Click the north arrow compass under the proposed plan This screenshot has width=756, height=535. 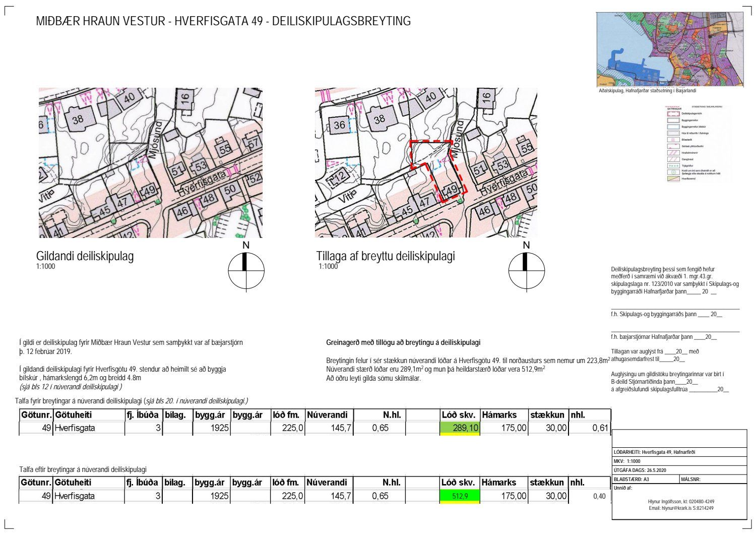point(526,270)
